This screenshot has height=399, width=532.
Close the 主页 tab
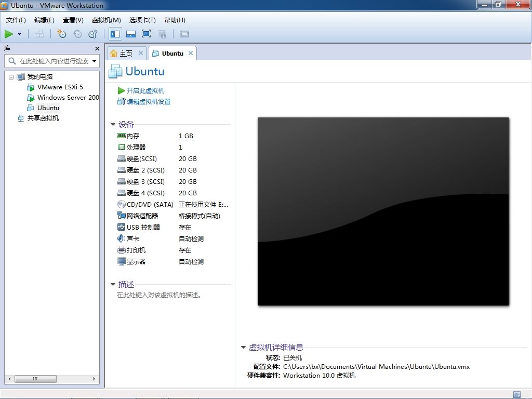(141, 53)
